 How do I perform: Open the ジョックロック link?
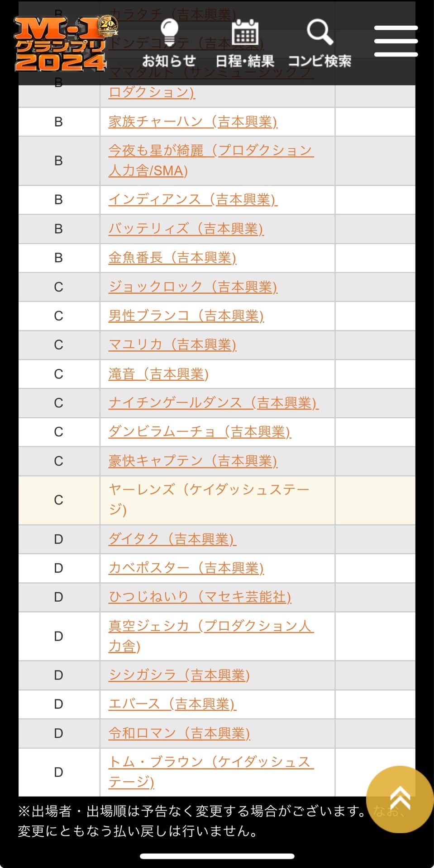pyautogui.click(x=193, y=287)
